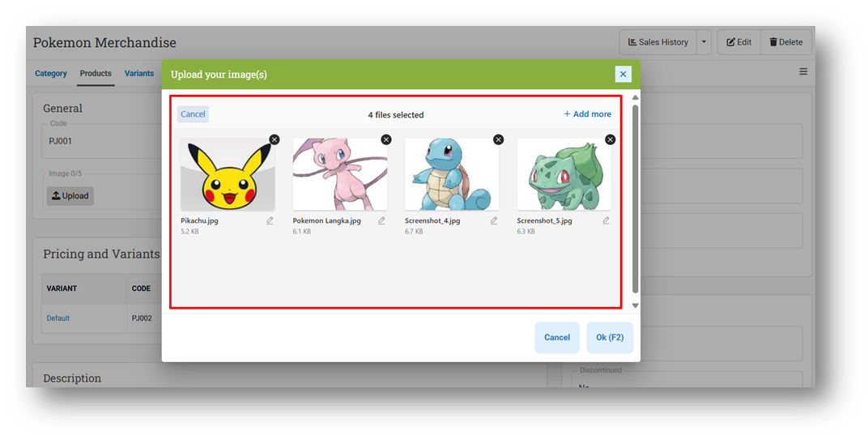This screenshot has height=440, width=868.
Task: Select the Bulbasaur image thumbnail
Action: pos(564,174)
